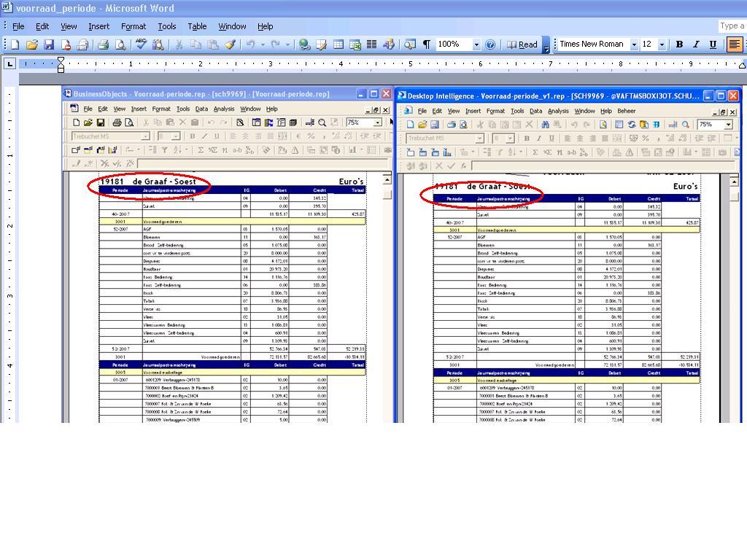Open the Word Help menu
This screenshot has width=747, height=560.
pos(265,26)
